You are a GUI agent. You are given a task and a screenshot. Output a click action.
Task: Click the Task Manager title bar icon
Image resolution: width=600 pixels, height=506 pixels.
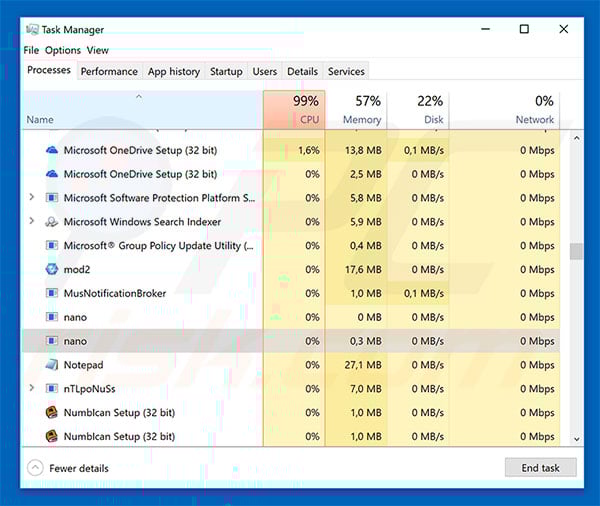32,29
